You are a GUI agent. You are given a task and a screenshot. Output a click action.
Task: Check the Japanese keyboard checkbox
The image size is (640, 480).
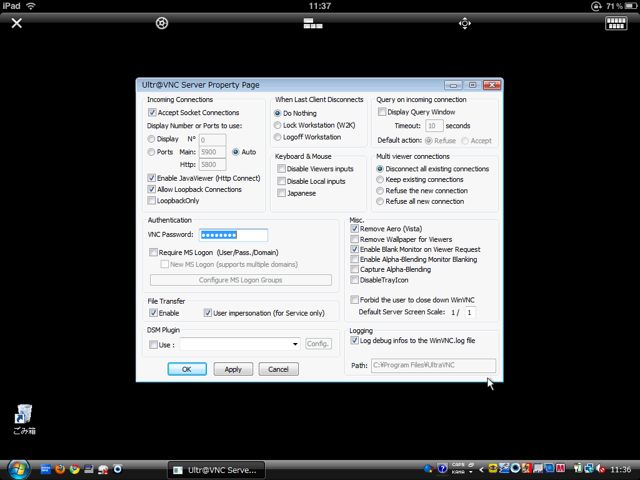(x=281, y=193)
